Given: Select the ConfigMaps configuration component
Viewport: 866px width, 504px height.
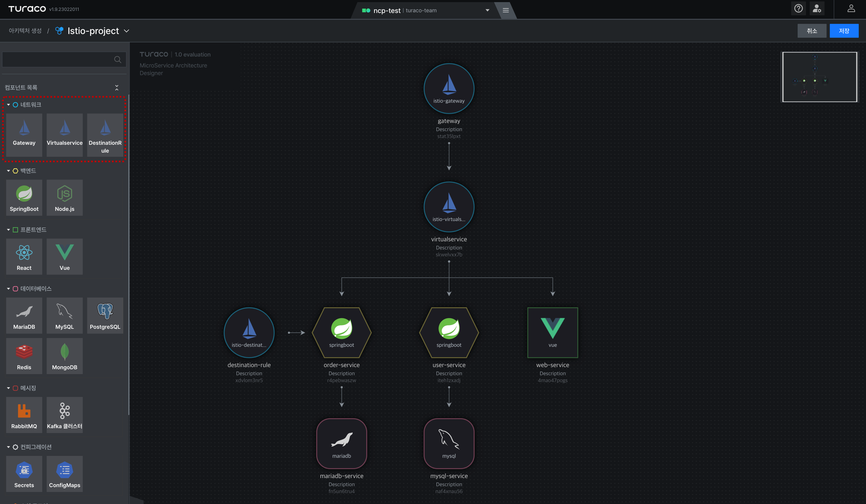Looking at the screenshot, I should tap(65, 474).
